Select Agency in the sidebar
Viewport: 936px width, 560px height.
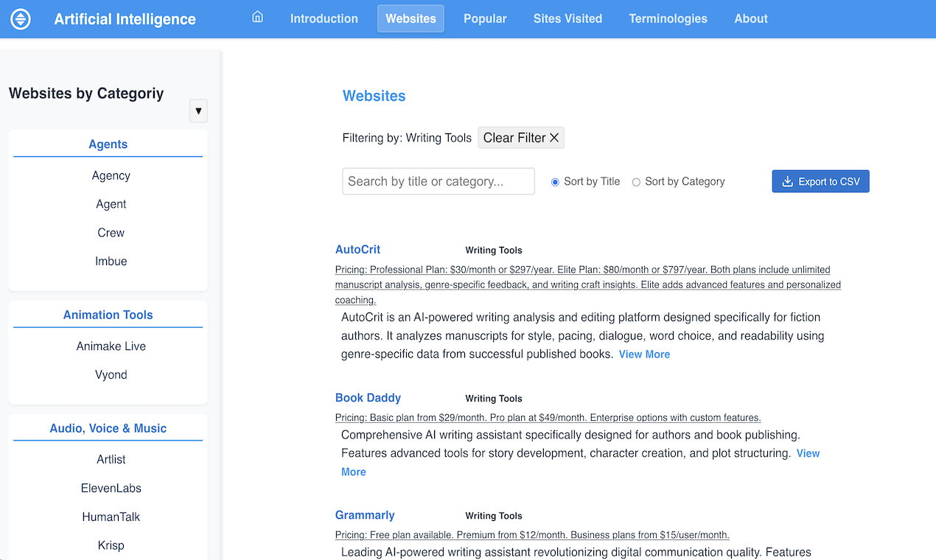coord(111,175)
